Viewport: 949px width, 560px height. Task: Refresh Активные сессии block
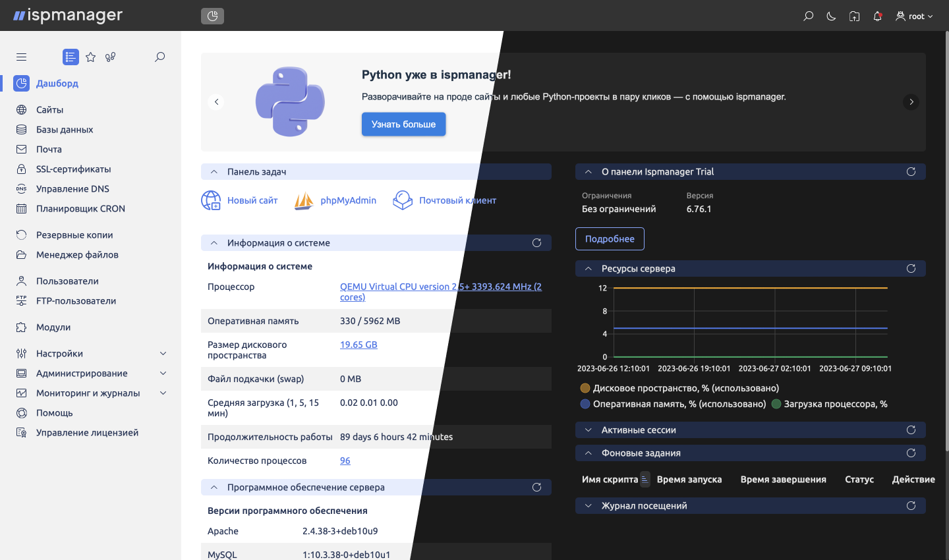(x=911, y=430)
